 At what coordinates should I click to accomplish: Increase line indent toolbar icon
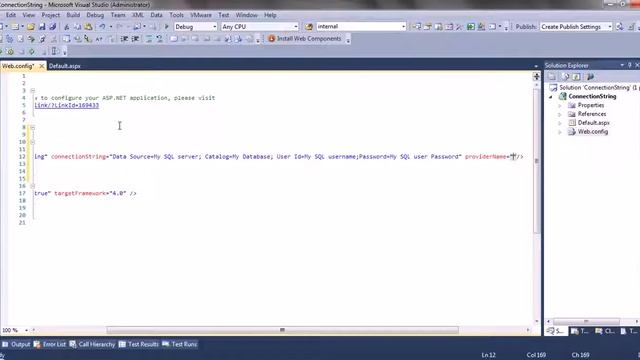point(135,39)
